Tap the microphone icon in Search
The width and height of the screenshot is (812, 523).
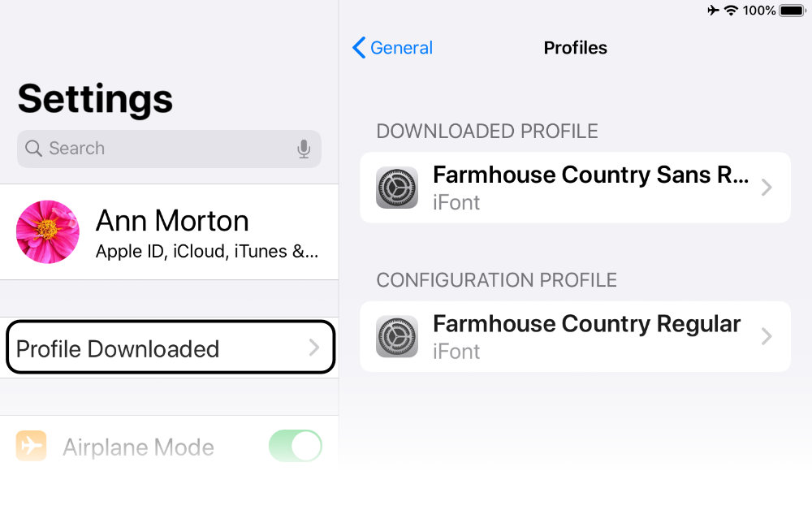(x=304, y=149)
